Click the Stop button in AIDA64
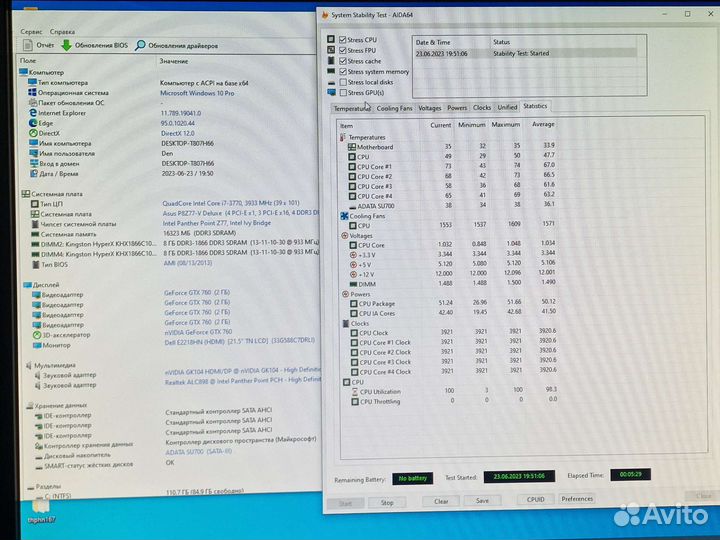The image size is (720, 540). [x=387, y=502]
